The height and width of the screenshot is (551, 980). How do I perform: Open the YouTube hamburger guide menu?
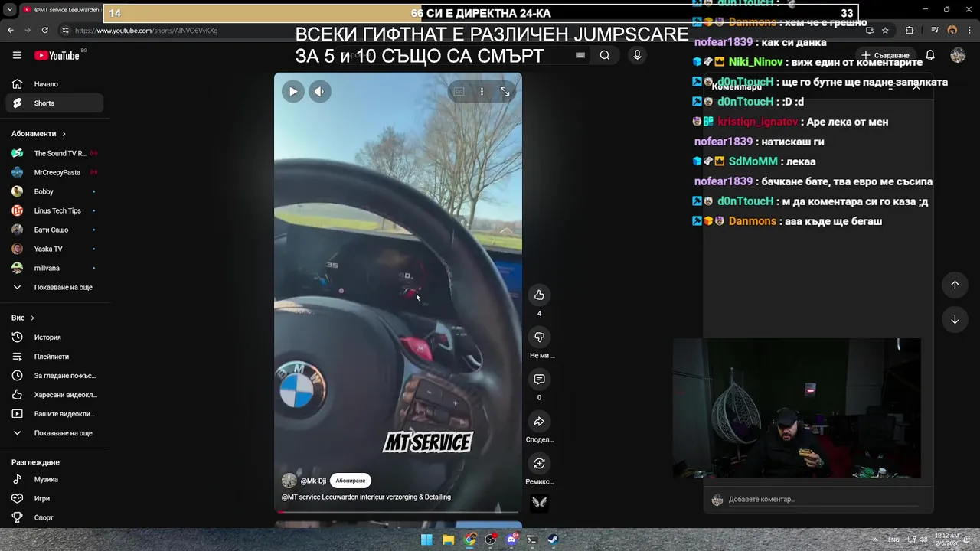pos(17,55)
